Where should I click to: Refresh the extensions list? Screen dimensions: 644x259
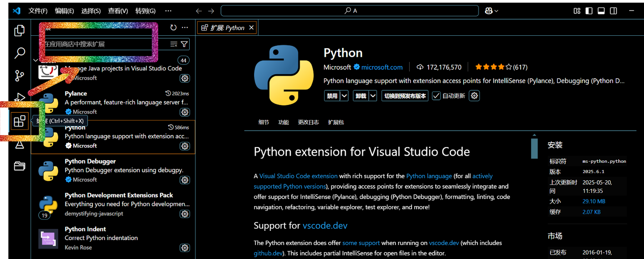pos(174,27)
